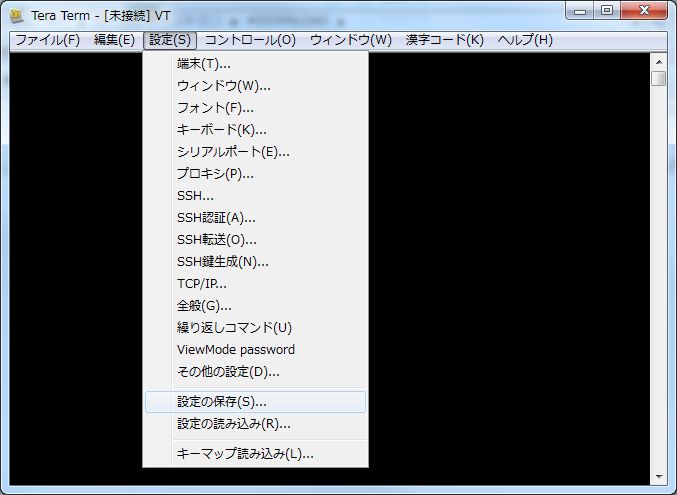Open TCP/IP... settings
This screenshot has height=495, width=677.
[x=201, y=284]
